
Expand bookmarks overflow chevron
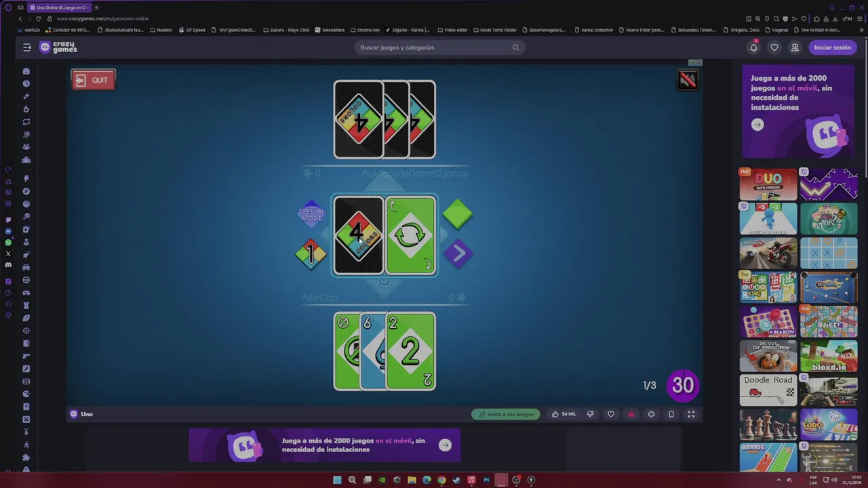tap(862, 30)
